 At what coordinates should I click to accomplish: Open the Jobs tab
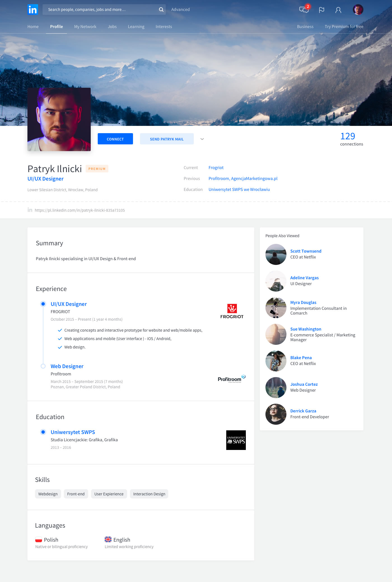(112, 27)
